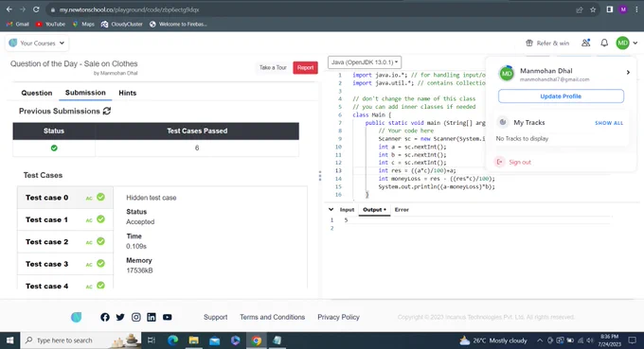Image resolution: width=644 pixels, height=349 pixels.
Task: Launch Microsoft Edge from taskbar
Action: coord(173,340)
